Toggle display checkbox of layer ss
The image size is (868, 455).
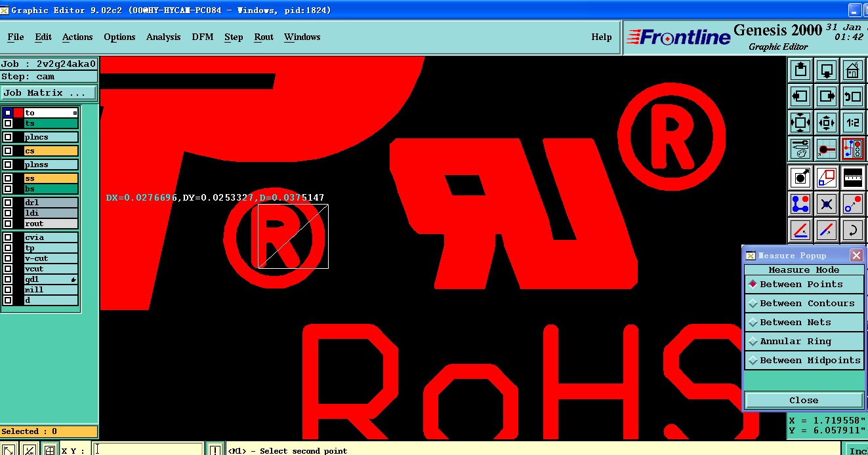click(7, 178)
